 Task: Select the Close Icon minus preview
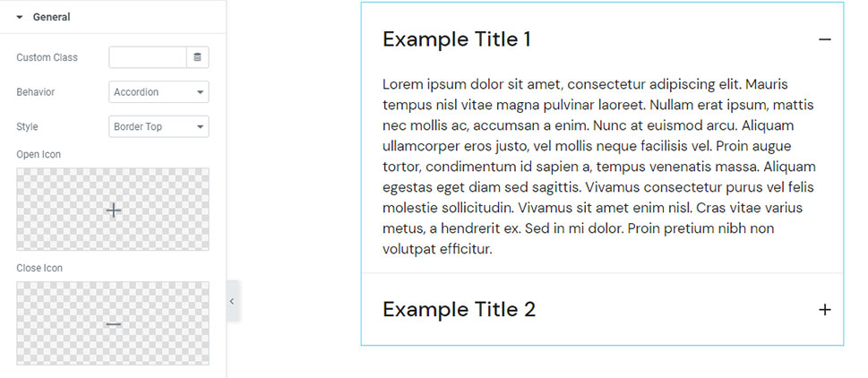(113, 323)
